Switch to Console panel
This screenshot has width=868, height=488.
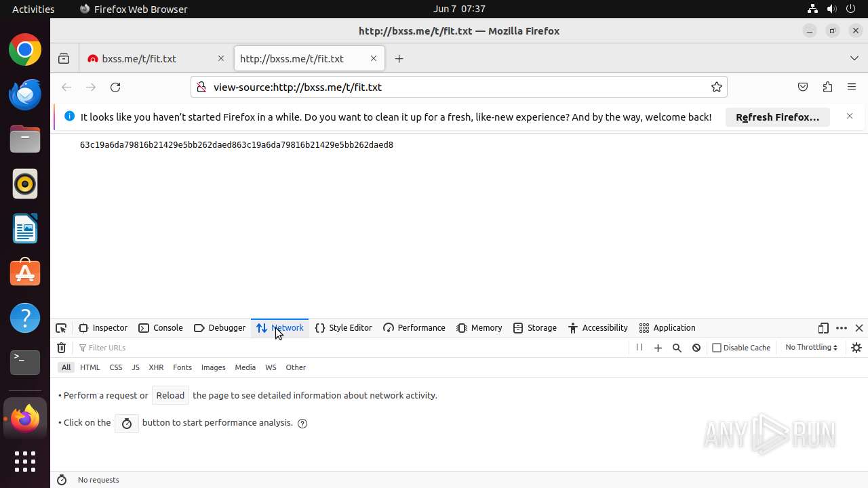click(x=161, y=328)
